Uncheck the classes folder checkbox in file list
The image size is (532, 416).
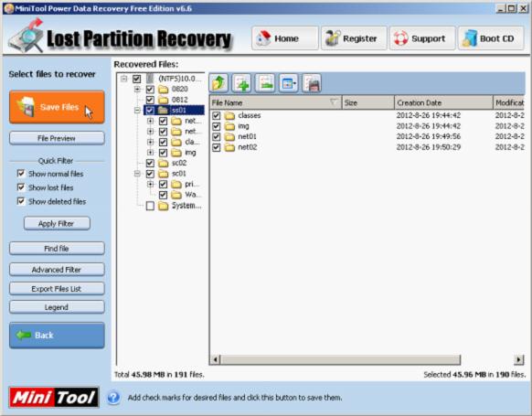216,116
